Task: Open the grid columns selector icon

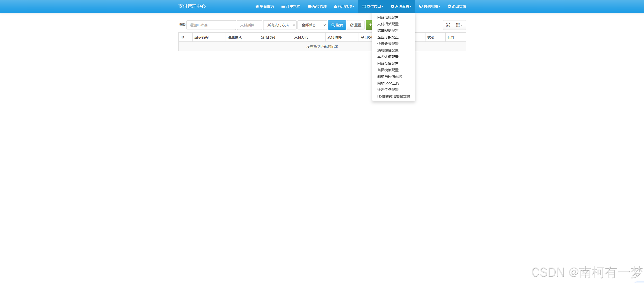Action: (459, 25)
